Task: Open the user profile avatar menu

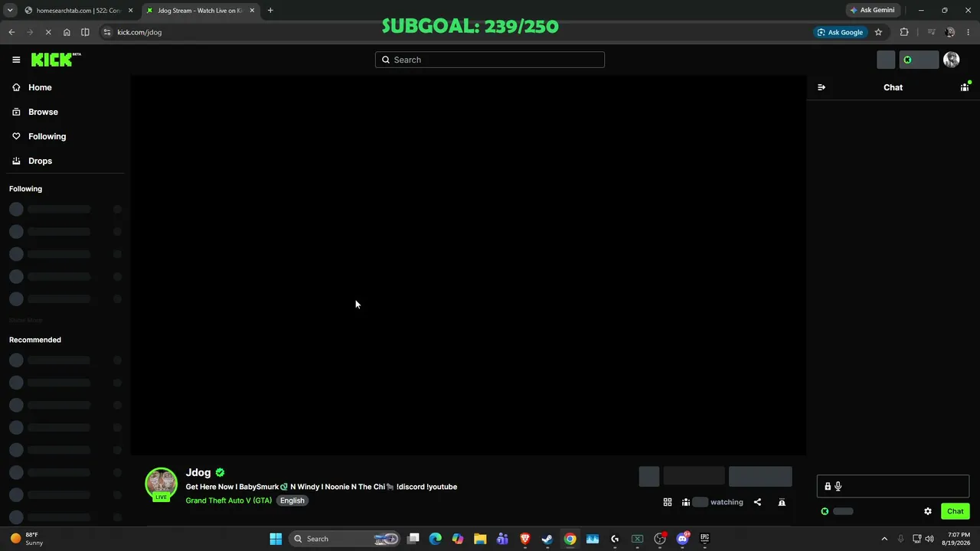Action: 952,60
